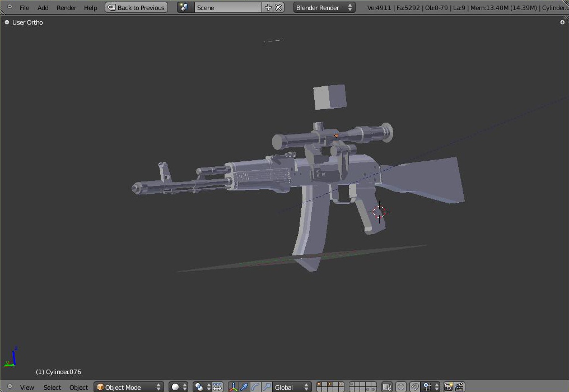The height and width of the screenshot is (392, 569).
Task: Click the 3D cursor crosshair
Action: [379, 212]
